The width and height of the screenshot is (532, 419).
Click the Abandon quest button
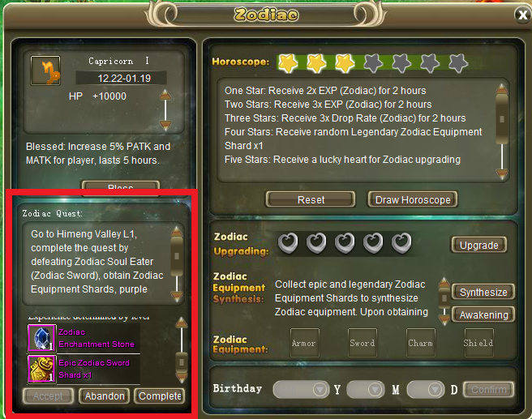104,396
